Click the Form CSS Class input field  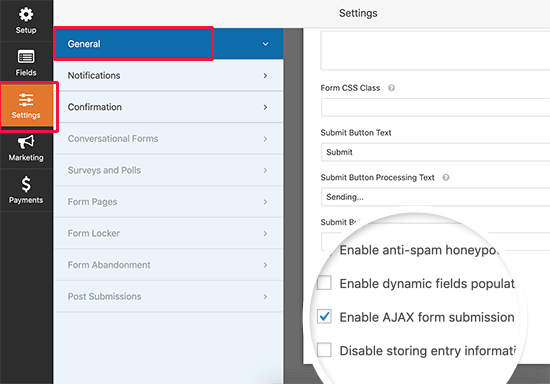point(435,107)
